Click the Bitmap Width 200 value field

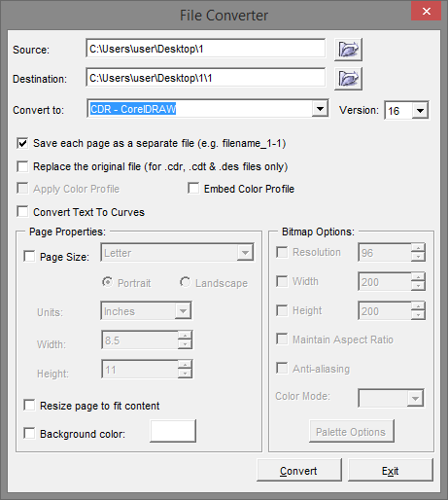click(385, 281)
